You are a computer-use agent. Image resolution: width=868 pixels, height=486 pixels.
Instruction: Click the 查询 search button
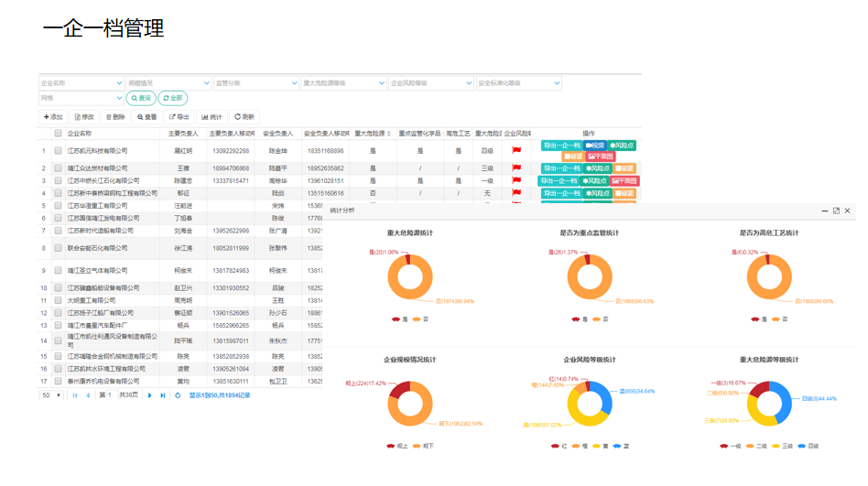coord(141,98)
